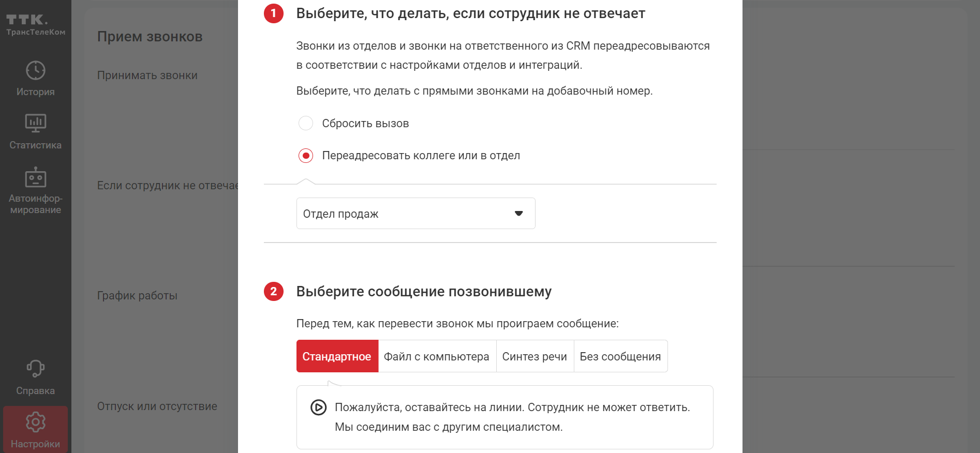
Task: Click the step 1 number badge
Action: tap(274, 13)
